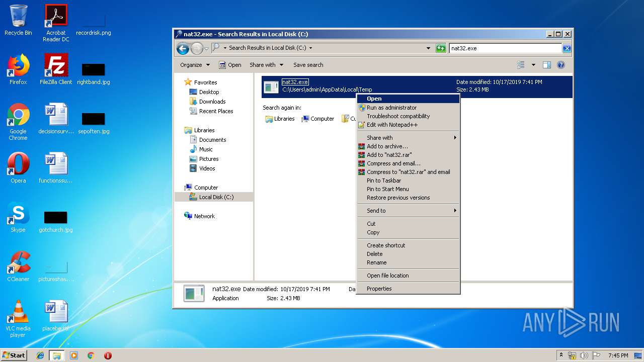The width and height of the screenshot is (644, 362).
Task: Choose Rename in context menu
Action: point(408,262)
